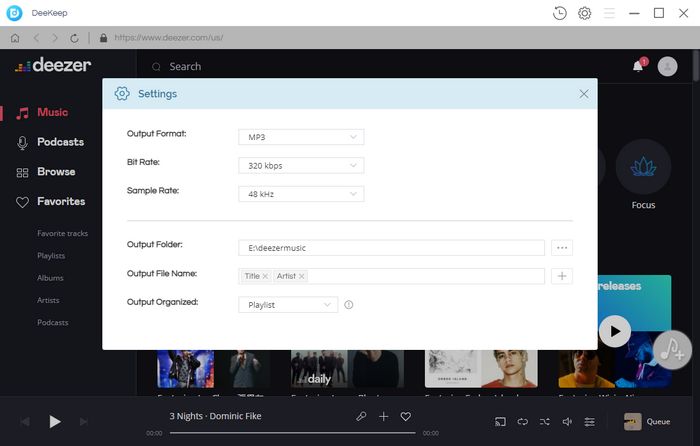
Task: Expand the Sample Rate dropdown
Action: [x=301, y=194]
